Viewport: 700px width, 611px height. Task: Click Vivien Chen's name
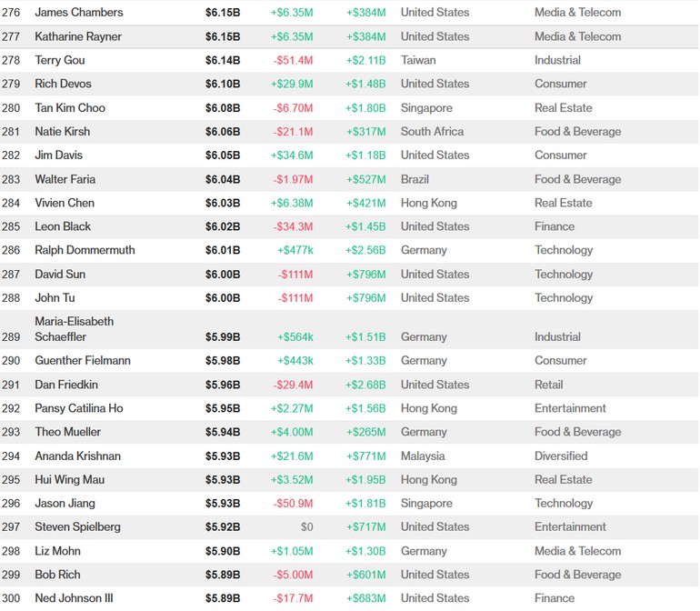[64, 203]
